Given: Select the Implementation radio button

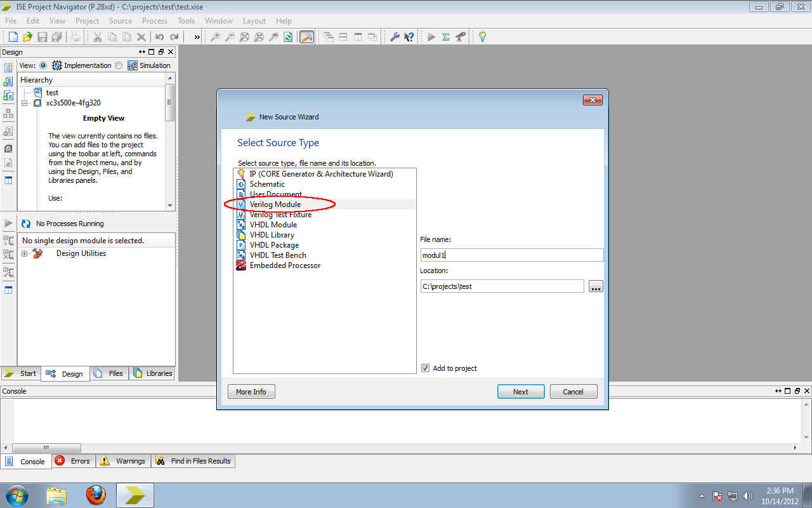Looking at the screenshot, I should click(x=43, y=65).
